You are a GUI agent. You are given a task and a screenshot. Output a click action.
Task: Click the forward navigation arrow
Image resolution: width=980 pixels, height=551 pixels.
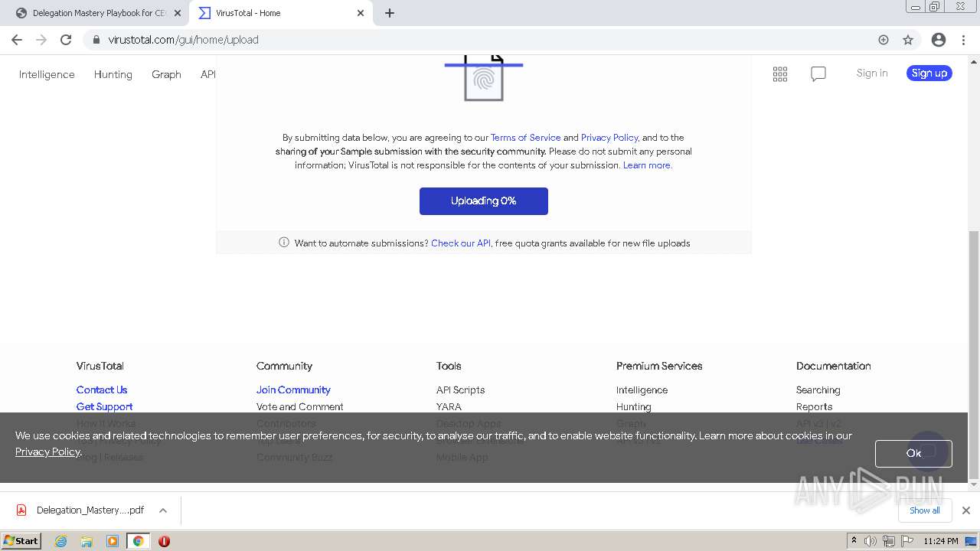41,40
